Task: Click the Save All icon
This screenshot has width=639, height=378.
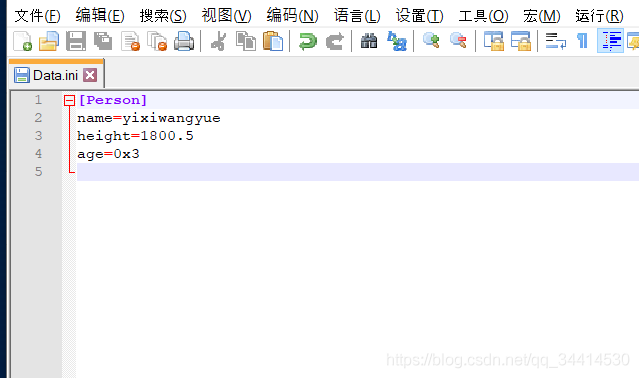Action: tap(103, 41)
